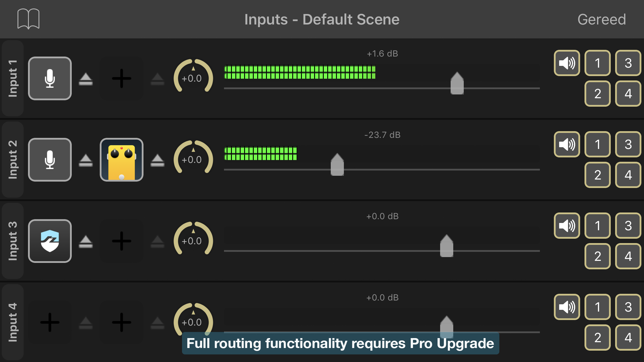Eject the pedal effect on Input 2
644x362 pixels.
157,160
